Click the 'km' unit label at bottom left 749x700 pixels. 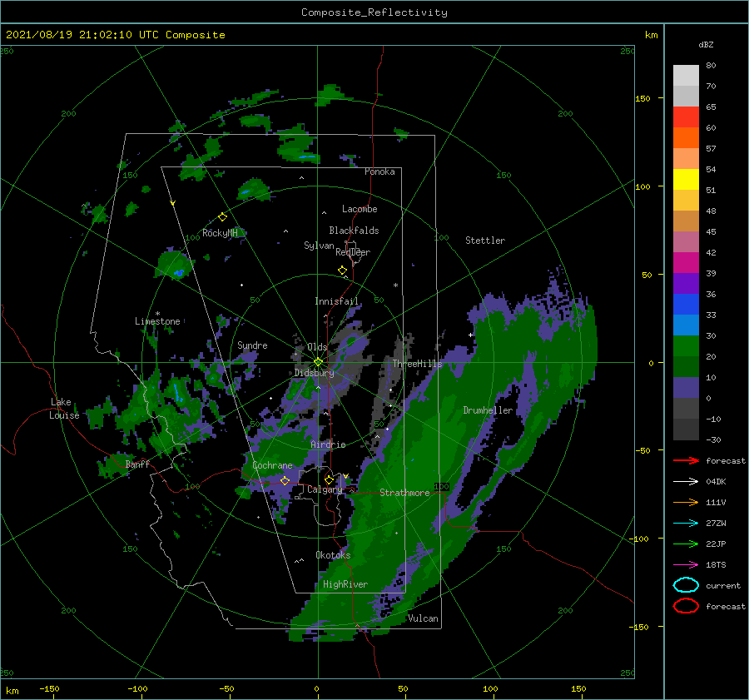point(12,691)
